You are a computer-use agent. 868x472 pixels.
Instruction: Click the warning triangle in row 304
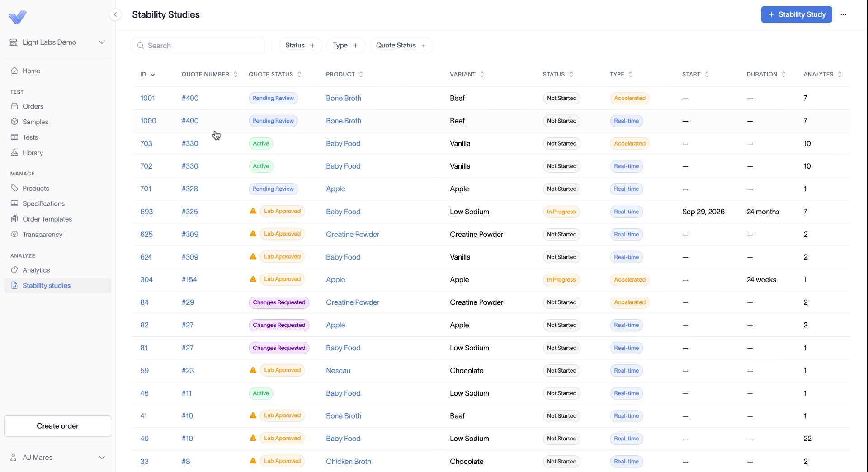coord(253,279)
